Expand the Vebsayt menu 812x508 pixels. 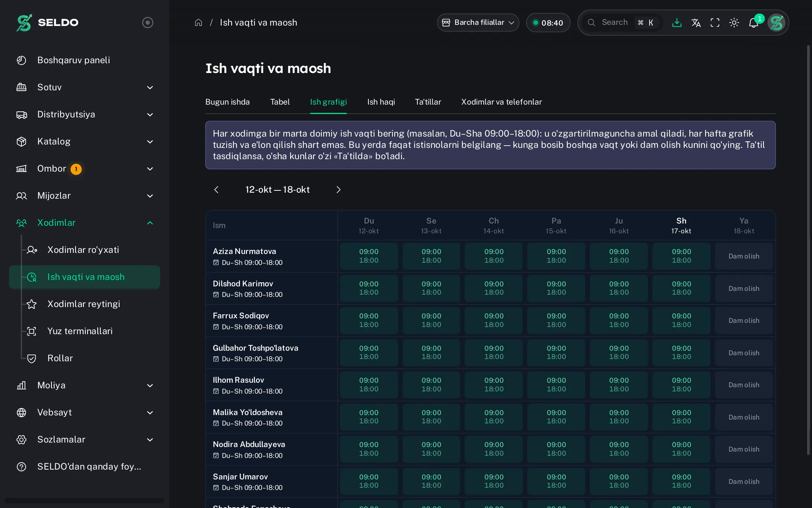tap(85, 412)
